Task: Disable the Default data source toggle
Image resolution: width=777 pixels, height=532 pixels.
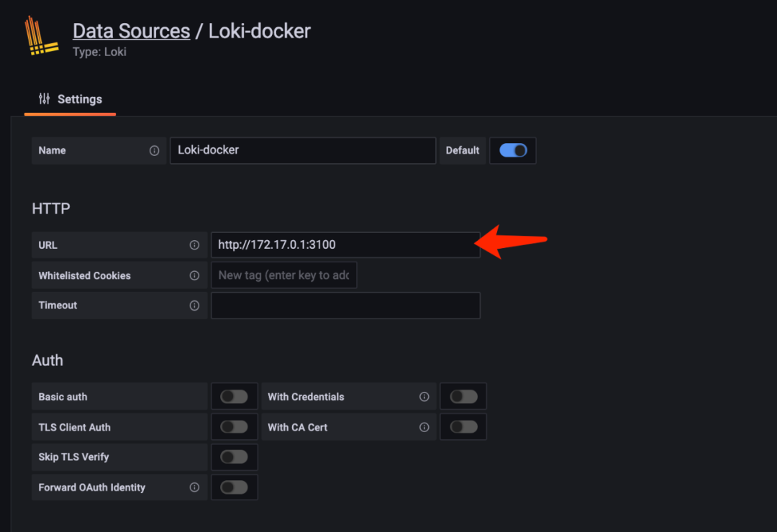Action: (x=513, y=150)
